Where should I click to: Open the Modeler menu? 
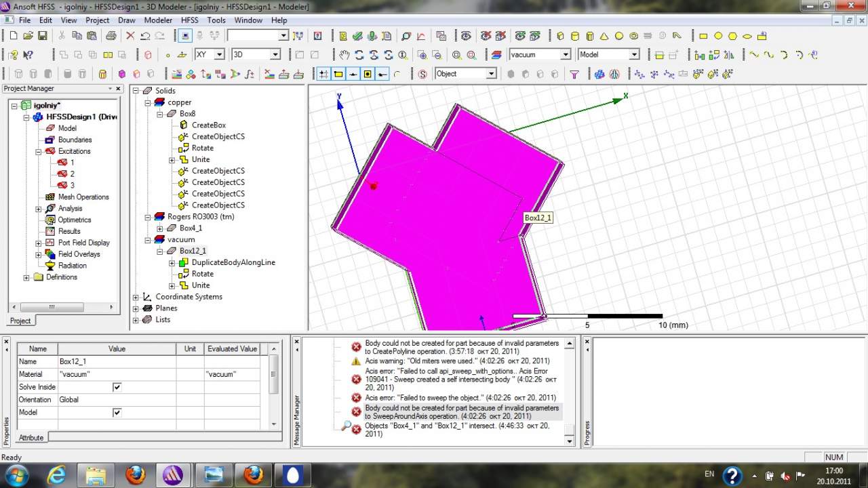158,20
